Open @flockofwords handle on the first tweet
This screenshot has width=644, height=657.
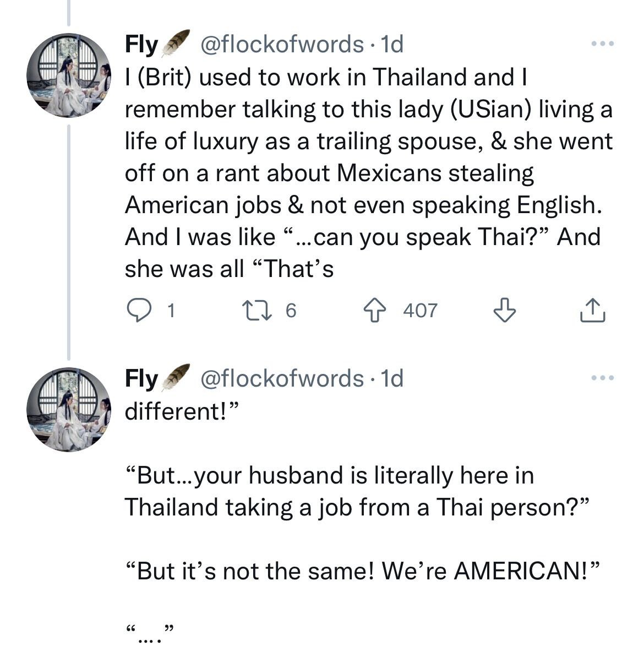[281, 44]
